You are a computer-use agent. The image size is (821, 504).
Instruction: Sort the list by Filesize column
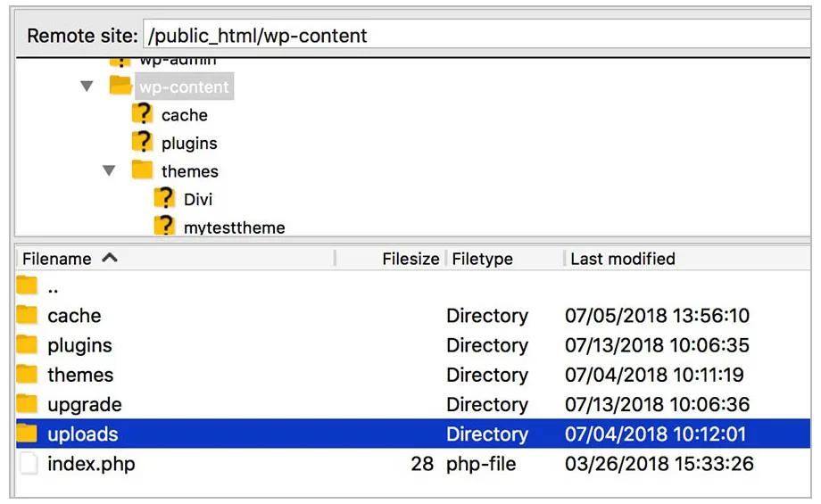(391, 259)
